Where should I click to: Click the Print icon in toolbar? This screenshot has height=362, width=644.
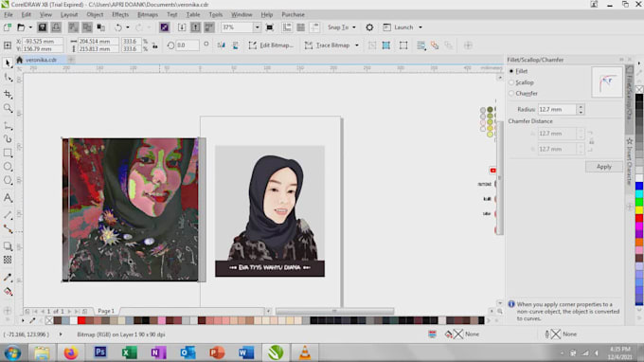(x=56, y=27)
